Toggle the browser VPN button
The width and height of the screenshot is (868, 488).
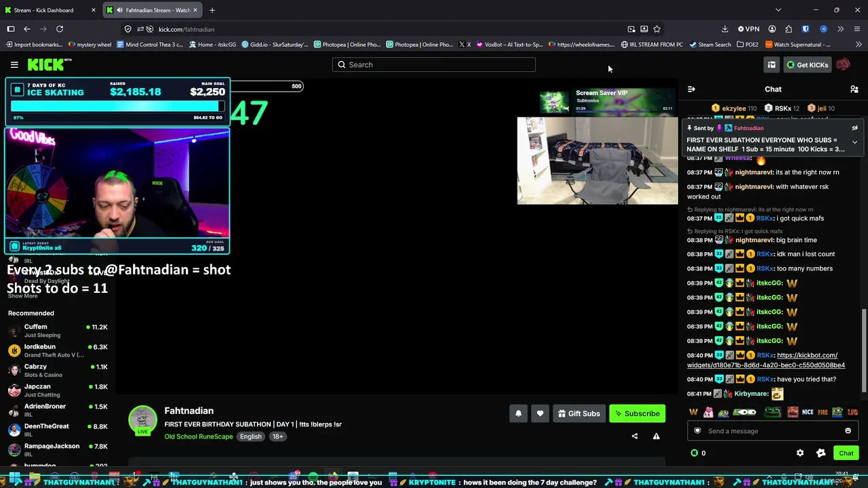pos(749,29)
